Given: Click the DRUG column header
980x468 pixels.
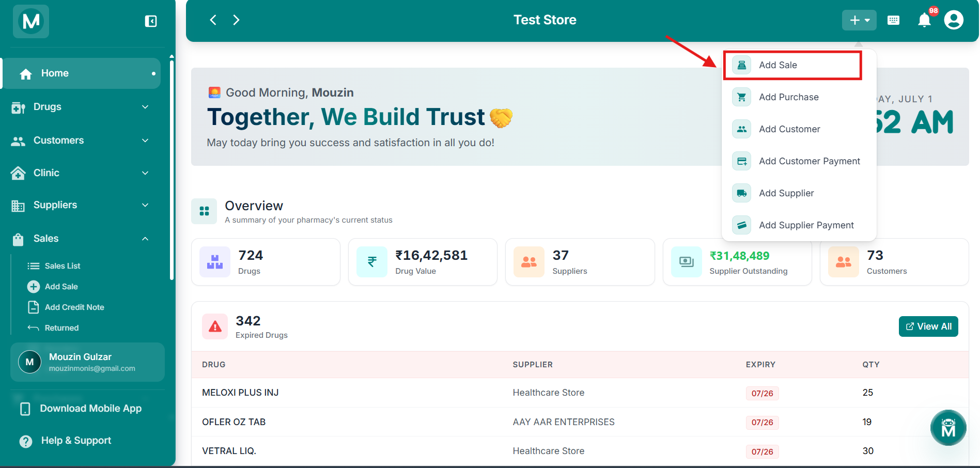Looking at the screenshot, I should tap(213, 365).
